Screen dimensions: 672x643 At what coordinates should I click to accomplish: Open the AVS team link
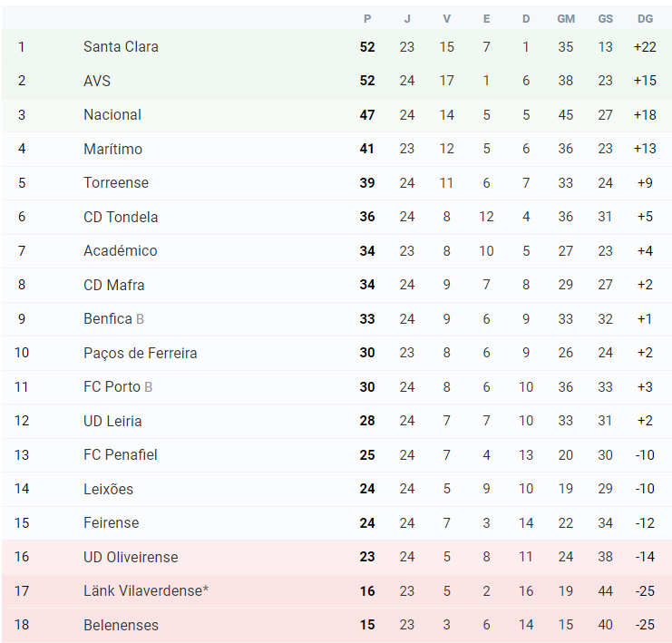click(x=97, y=81)
